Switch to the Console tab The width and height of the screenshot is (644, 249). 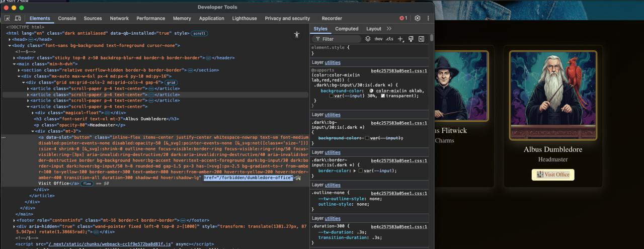(67, 18)
